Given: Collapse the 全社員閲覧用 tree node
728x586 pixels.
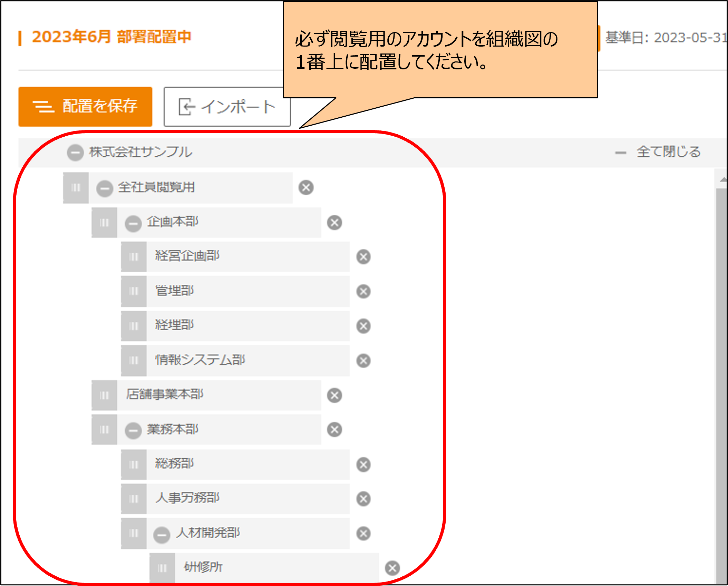Looking at the screenshot, I should (105, 188).
